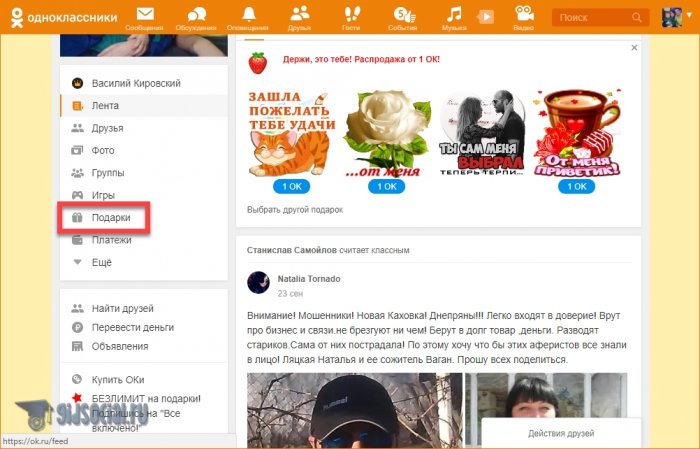Close the gift promo banner
The image size is (700, 449).
pos(633,47)
